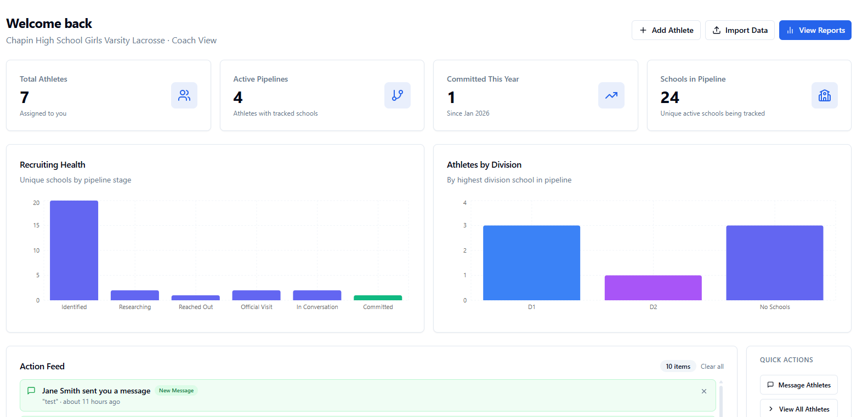868x417 pixels.
Task: Click the Schools in Pipeline building icon
Action: point(825,95)
